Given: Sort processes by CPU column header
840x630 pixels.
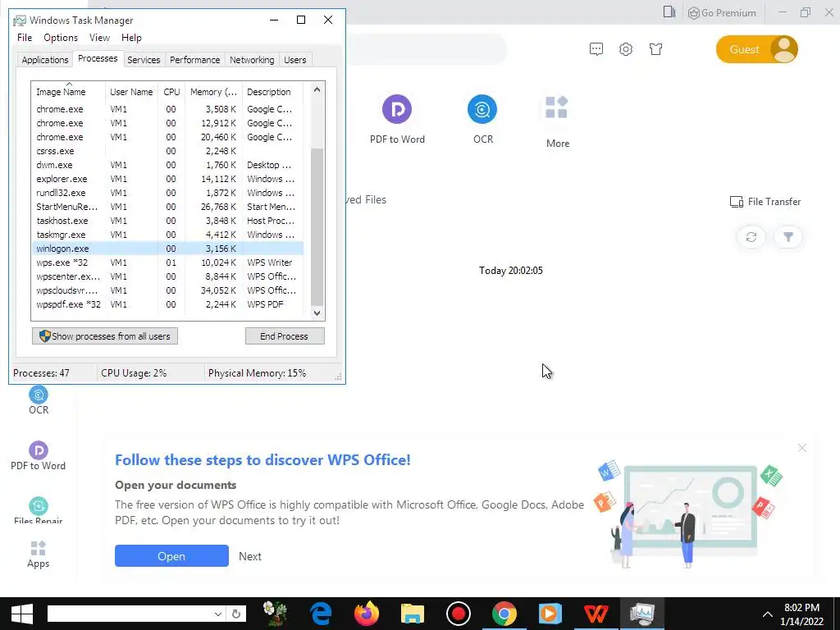Looking at the screenshot, I should point(171,92).
